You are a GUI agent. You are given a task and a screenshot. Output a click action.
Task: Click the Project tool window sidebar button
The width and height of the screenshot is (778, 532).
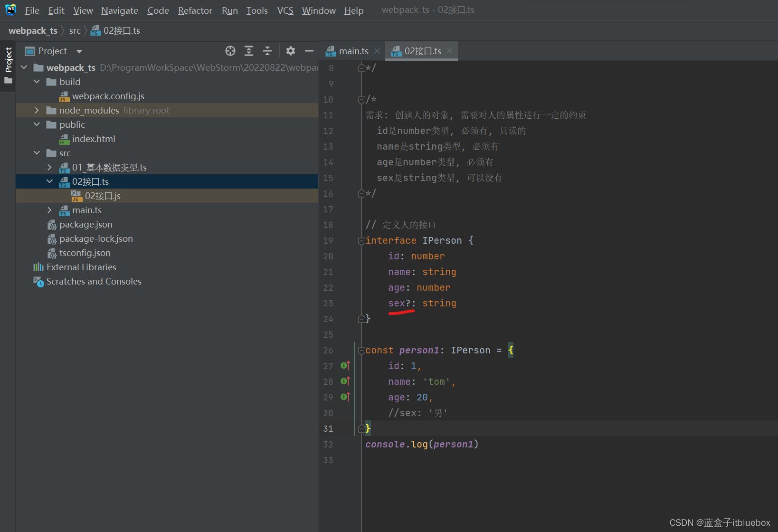click(8, 66)
